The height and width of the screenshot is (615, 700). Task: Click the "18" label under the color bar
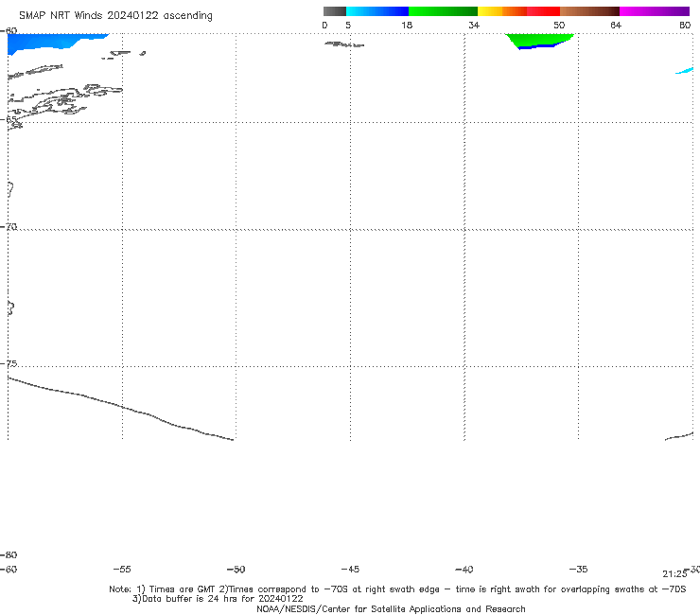pos(407,25)
